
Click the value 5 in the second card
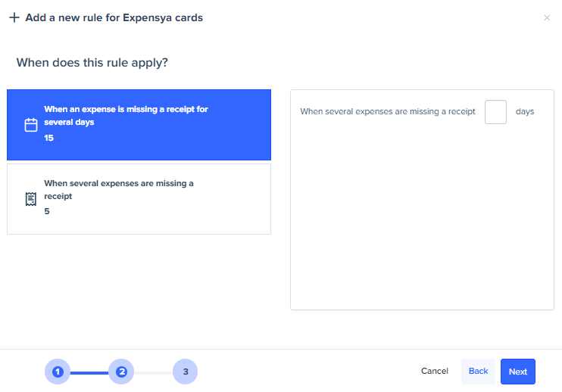(47, 211)
